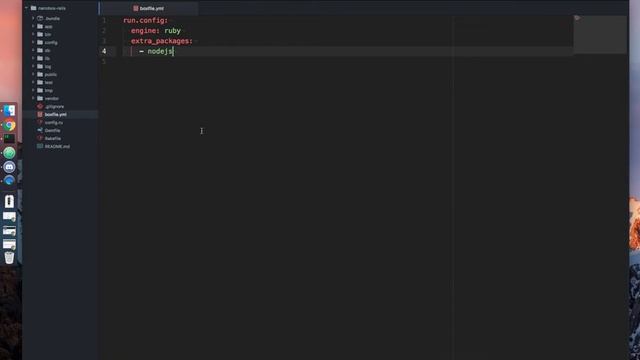This screenshot has width=640, height=360.
Task: Open the boxfile.yml editor tab
Action: pos(149,8)
